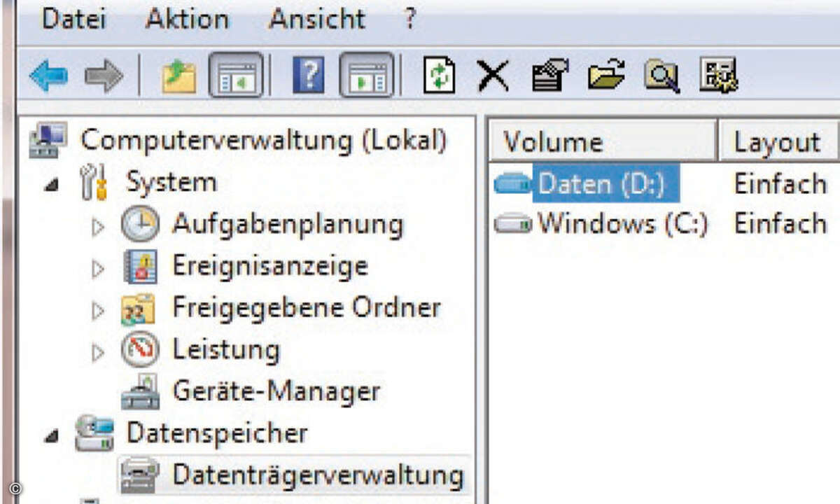Select Datenspeicher in the tree
Image resolution: width=840 pixels, height=504 pixels.
click(217, 433)
